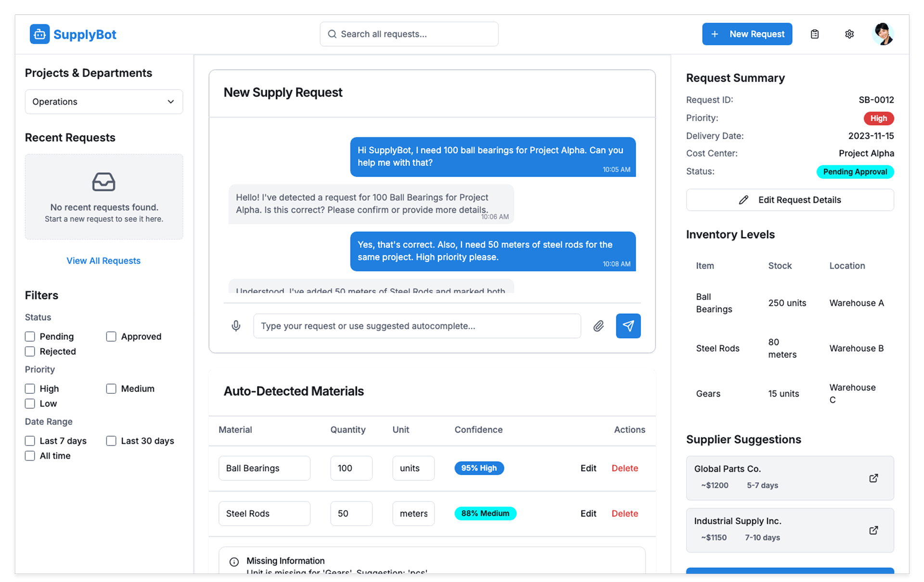Click the microphone voice input icon
924x582 pixels.
tap(236, 326)
